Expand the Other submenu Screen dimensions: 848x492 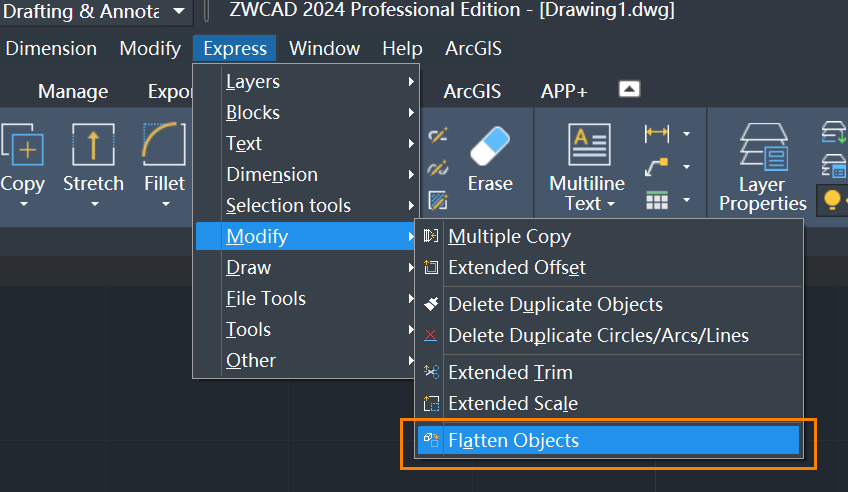pos(306,360)
